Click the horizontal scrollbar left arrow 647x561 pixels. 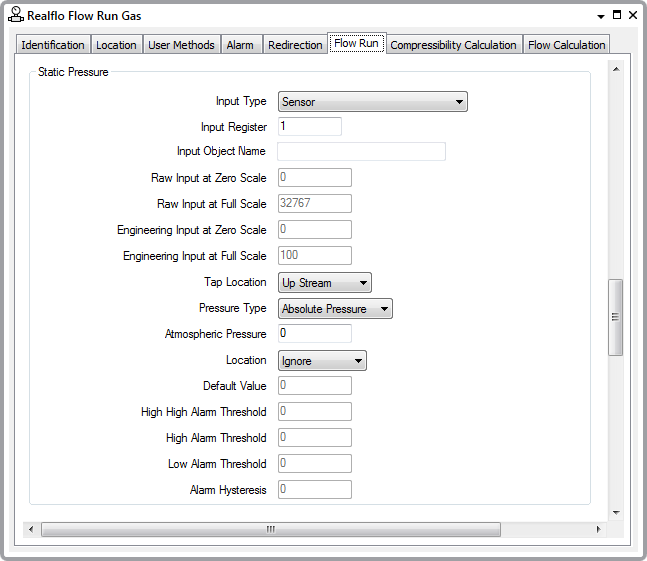[30, 529]
